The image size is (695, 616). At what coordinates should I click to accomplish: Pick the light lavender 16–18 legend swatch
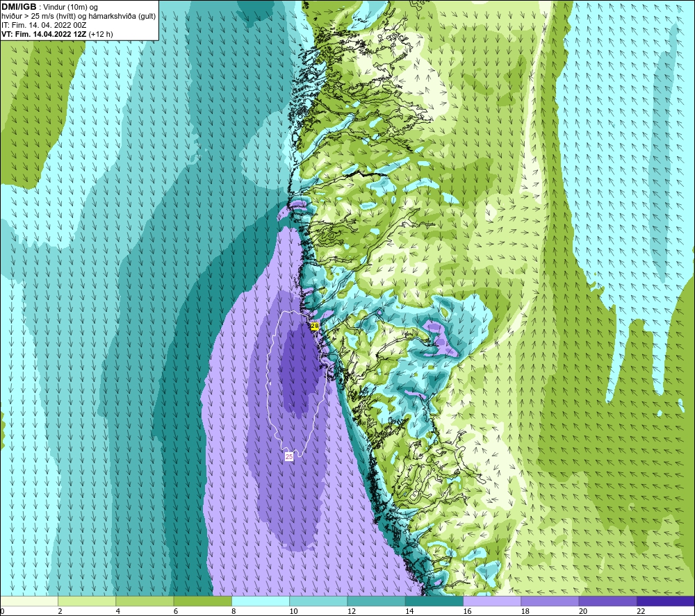[x=492, y=601]
